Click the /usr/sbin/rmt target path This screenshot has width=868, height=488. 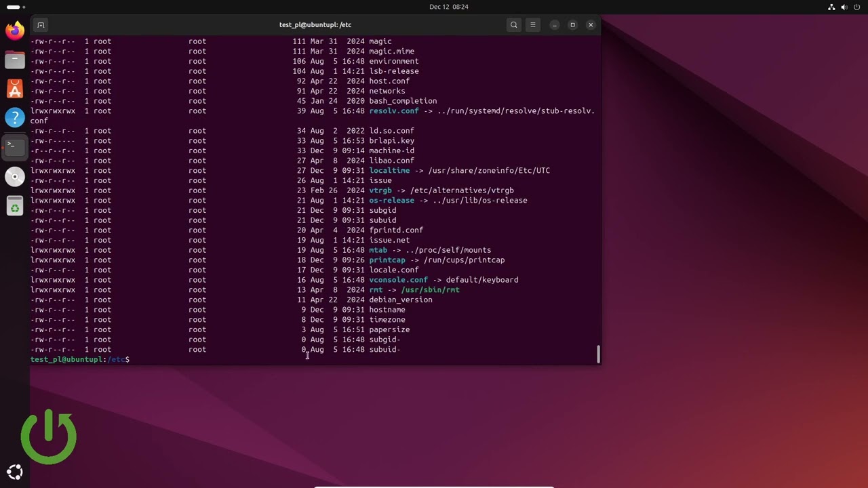tap(430, 290)
